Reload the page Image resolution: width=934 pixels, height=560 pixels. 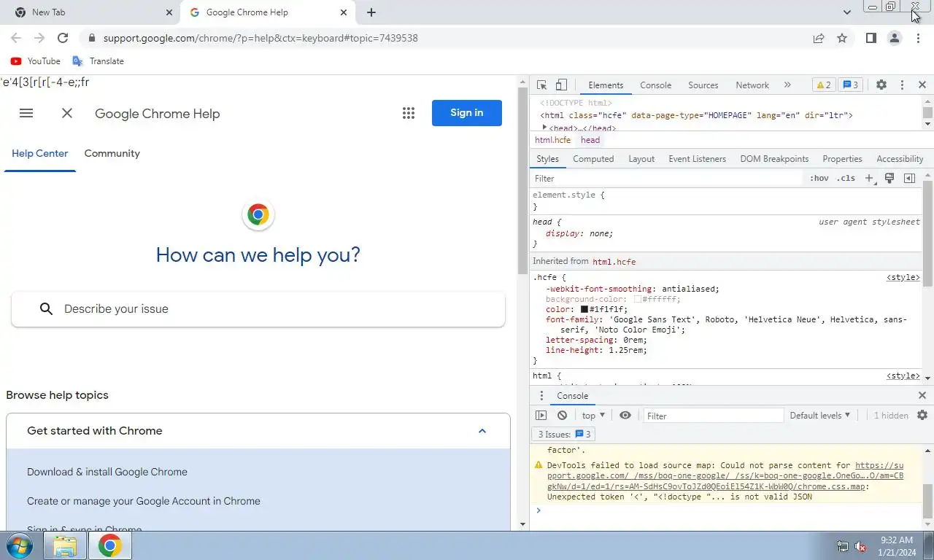(x=63, y=38)
